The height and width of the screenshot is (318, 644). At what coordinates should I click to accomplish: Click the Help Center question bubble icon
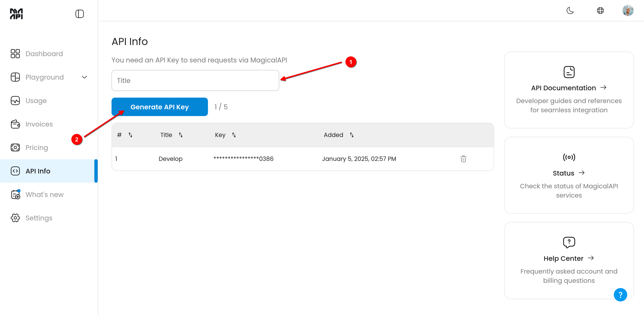pos(569,242)
